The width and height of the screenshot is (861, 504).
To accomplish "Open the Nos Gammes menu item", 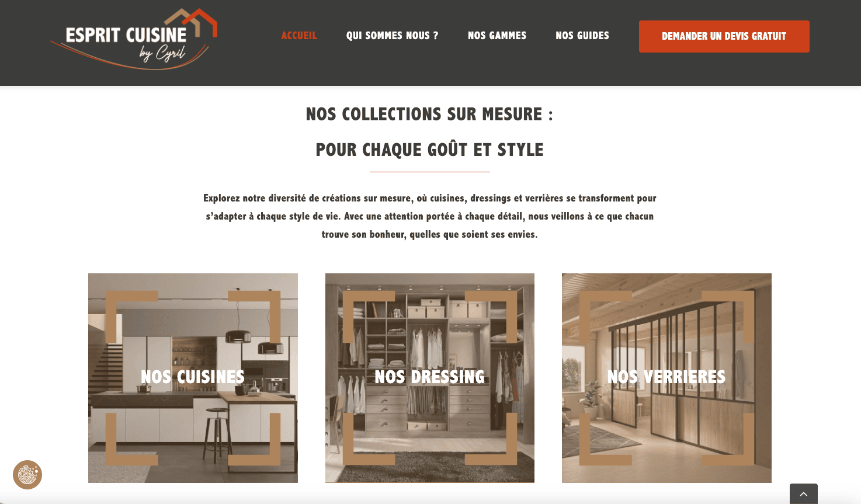I will (x=497, y=36).
